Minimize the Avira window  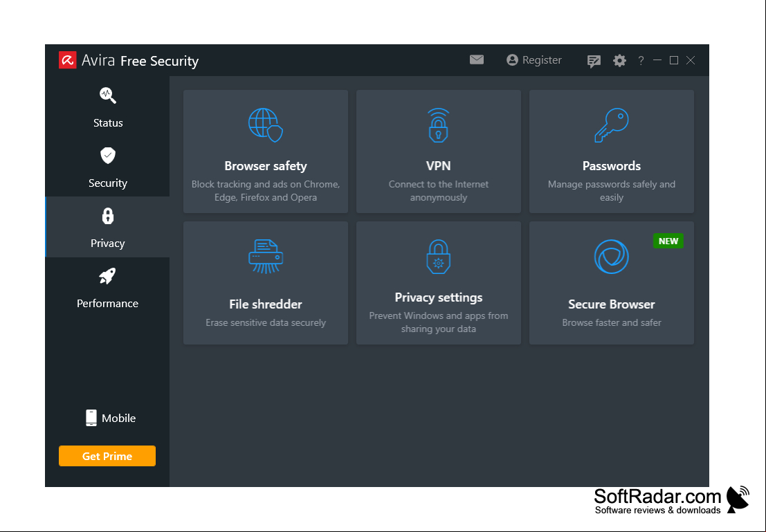click(657, 60)
